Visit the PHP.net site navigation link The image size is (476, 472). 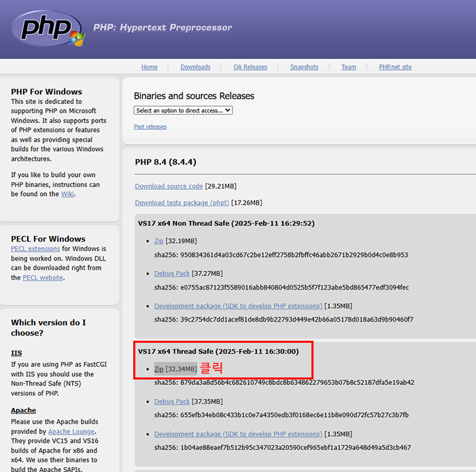395,67
